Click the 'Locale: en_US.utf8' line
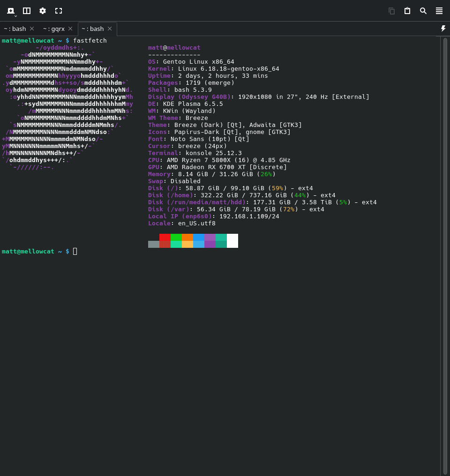450x476 pixels. 181,223
